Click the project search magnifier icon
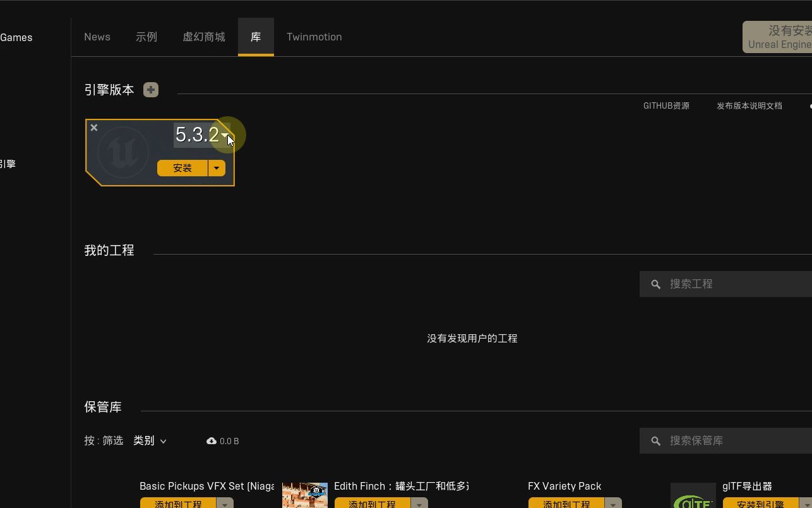Image resolution: width=812 pixels, height=508 pixels. pos(656,284)
